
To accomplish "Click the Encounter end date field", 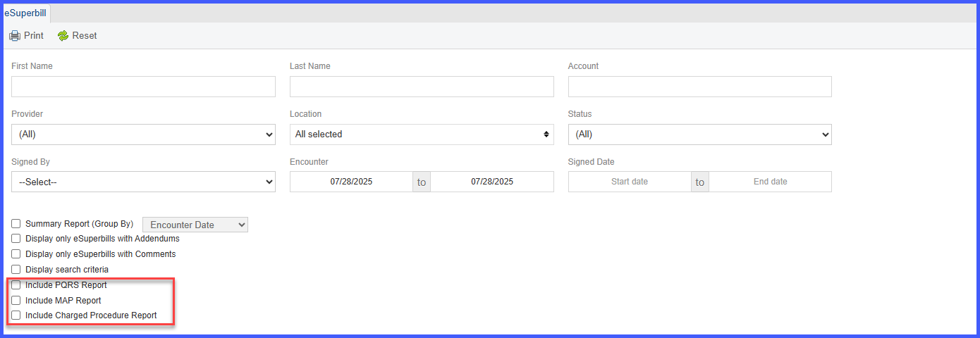I will [492, 182].
